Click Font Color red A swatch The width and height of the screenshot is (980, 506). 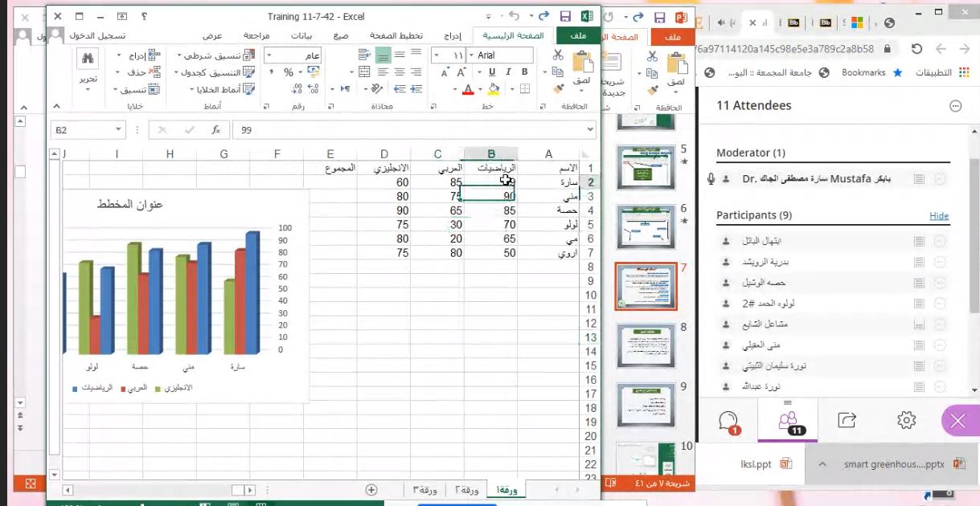468,89
